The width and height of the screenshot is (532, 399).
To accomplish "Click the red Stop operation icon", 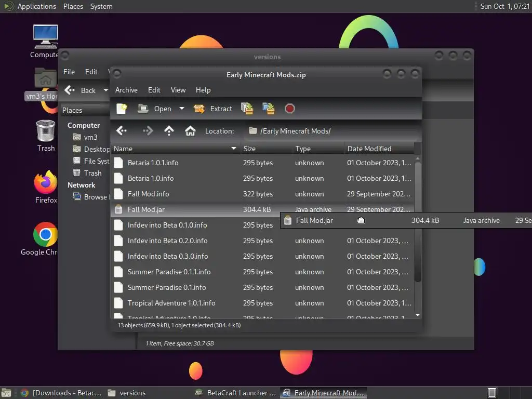I will coord(289,109).
